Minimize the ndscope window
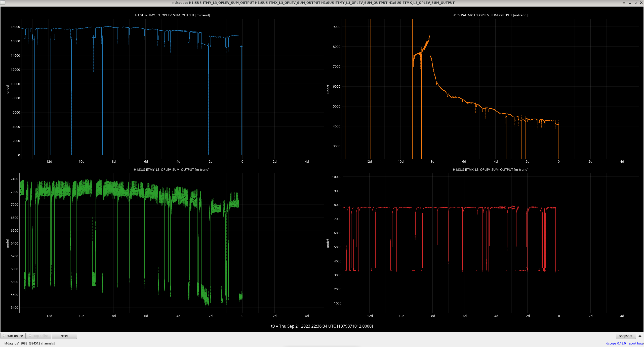The height and width of the screenshot is (347, 644). tap(630, 3)
